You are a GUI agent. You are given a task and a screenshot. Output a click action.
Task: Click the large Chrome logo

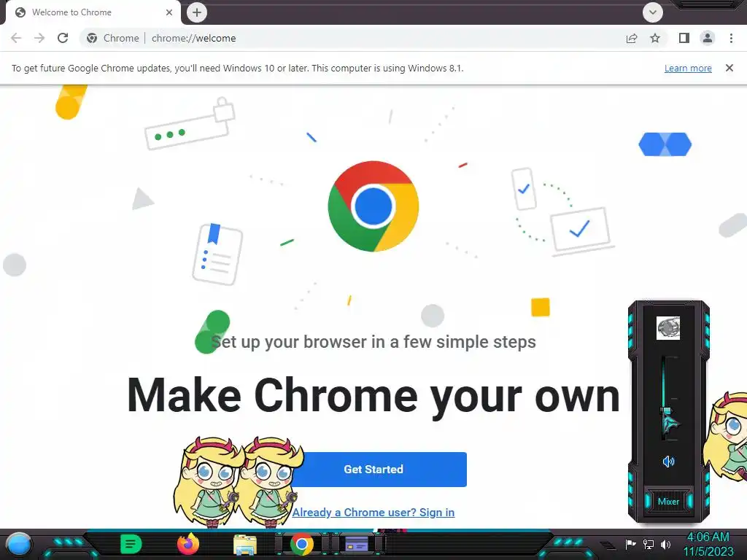coord(373,206)
